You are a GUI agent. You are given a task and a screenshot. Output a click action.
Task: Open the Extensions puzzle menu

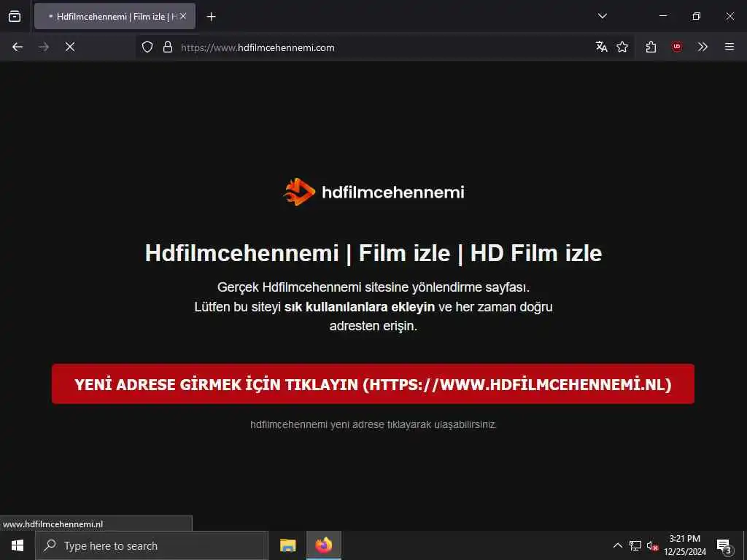pyautogui.click(x=651, y=47)
